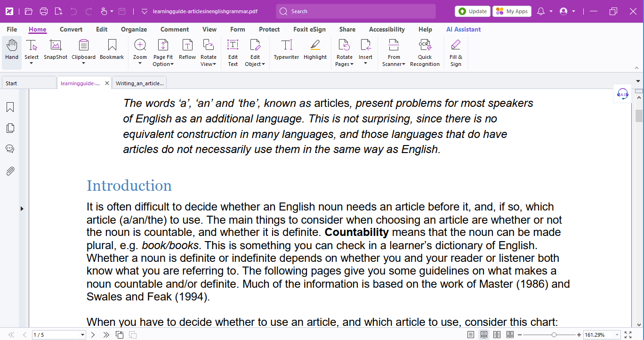
Task: Switch to continuous facing view
Action: point(510,335)
